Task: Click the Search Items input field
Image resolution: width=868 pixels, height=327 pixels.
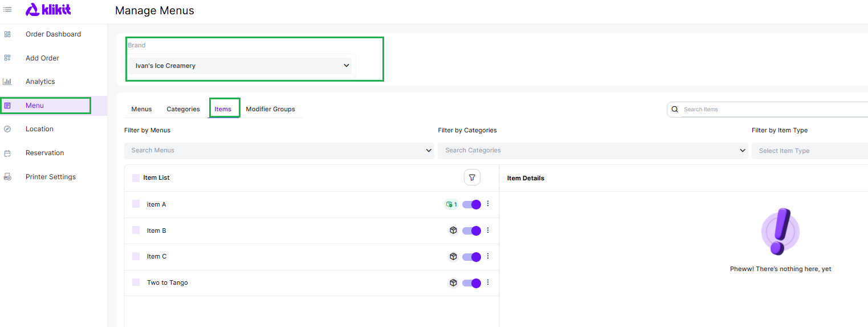Action: pos(769,110)
